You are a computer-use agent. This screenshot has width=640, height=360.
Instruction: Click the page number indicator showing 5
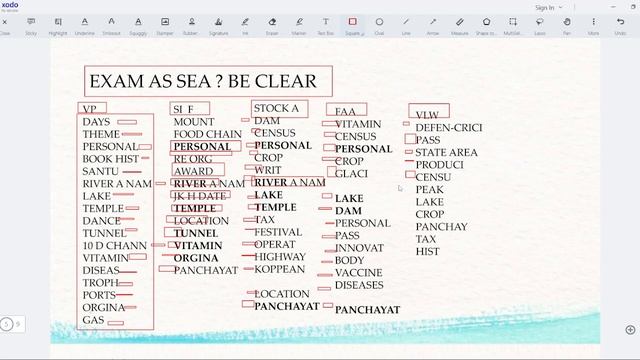point(7,324)
